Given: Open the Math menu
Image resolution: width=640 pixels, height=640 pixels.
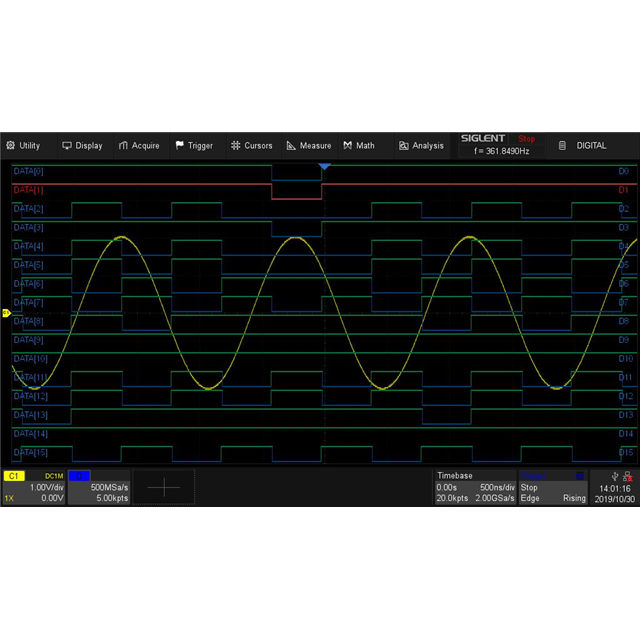Looking at the screenshot, I should point(359,145).
